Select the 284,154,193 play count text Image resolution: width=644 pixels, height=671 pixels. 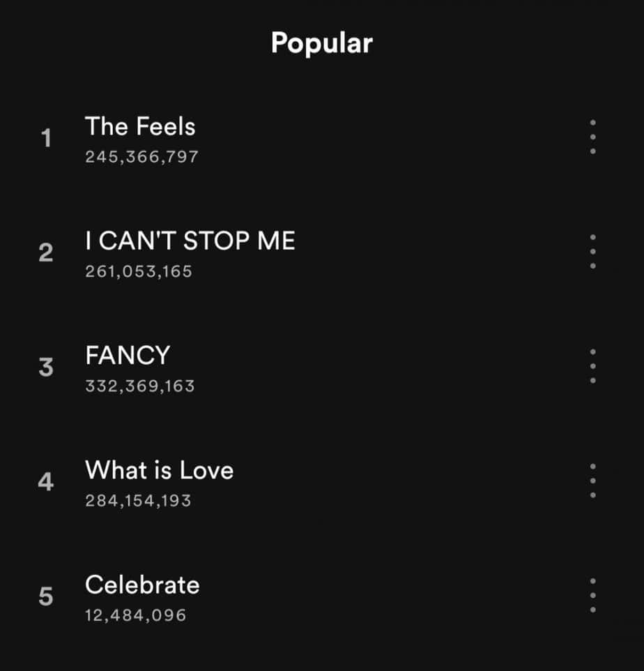tap(138, 500)
